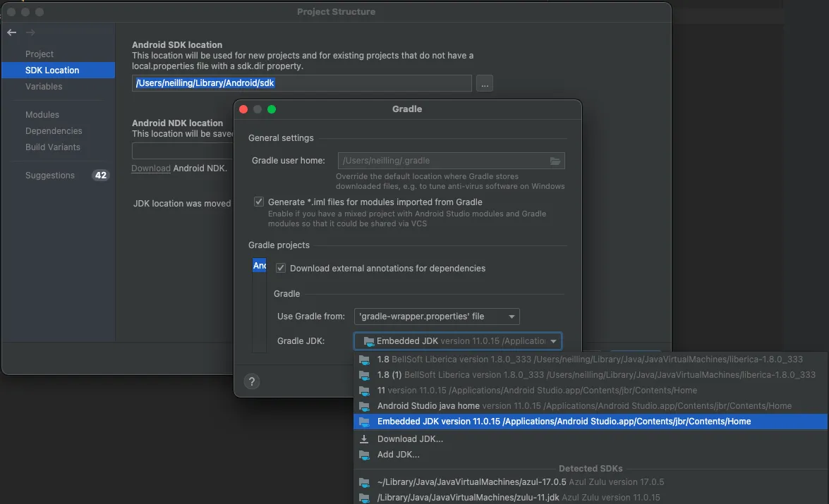Click the folder icon of zulu-11.jdk SDK
Image resolution: width=829 pixels, height=504 pixels.
pyautogui.click(x=364, y=498)
